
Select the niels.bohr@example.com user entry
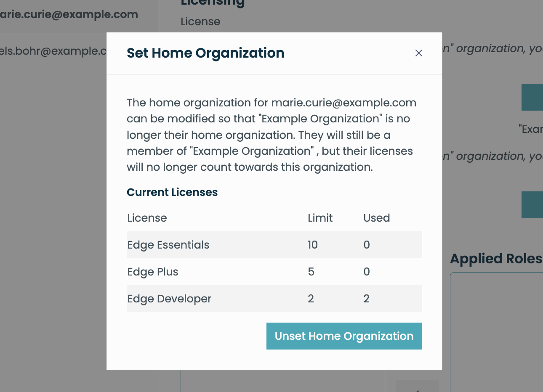click(53, 51)
